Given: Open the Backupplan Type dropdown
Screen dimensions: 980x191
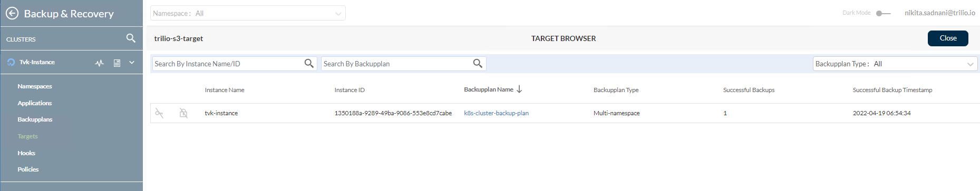Looking at the screenshot, I should [895, 64].
